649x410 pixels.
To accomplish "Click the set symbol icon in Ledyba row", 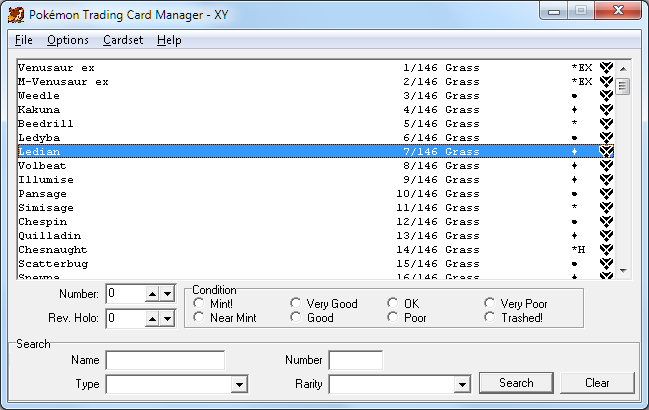I will pos(606,138).
